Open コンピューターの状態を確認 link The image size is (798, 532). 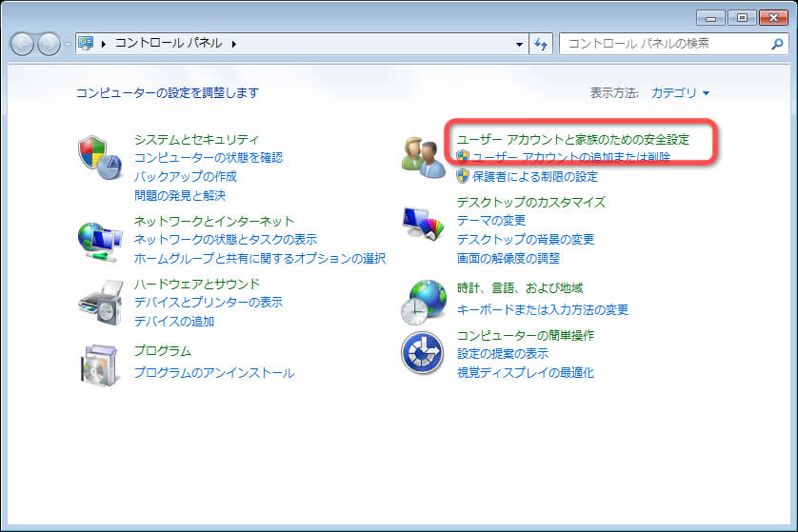[209, 158]
